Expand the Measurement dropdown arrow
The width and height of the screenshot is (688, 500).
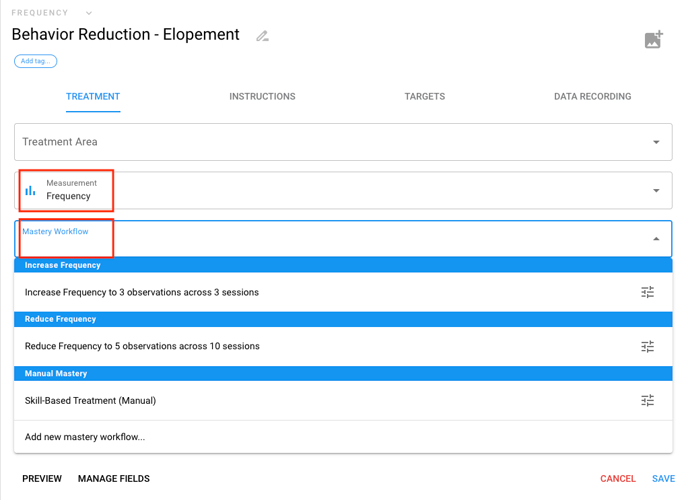pos(656,190)
